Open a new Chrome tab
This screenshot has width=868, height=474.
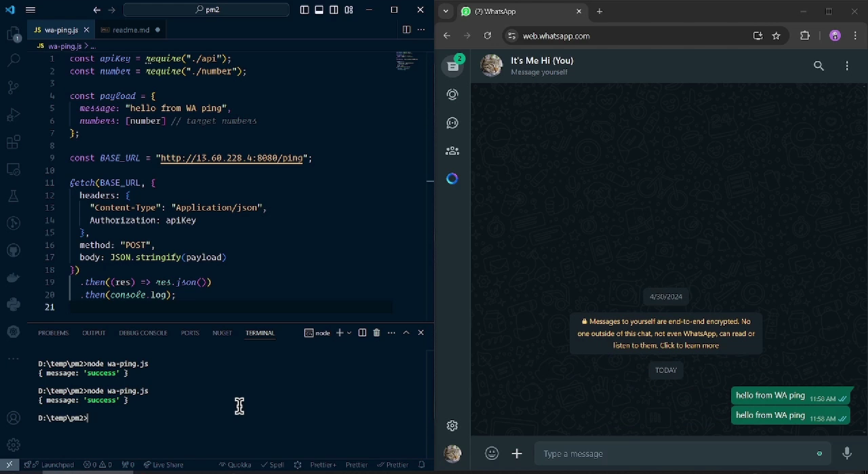tap(599, 11)
